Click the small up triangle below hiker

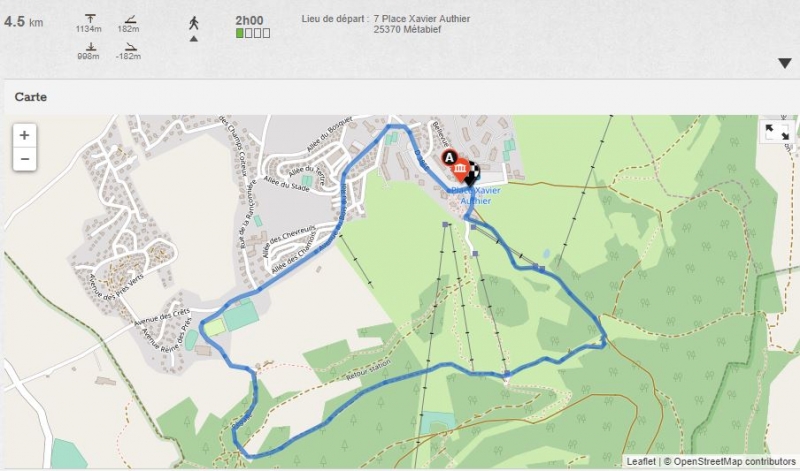(x=194, y=39)
